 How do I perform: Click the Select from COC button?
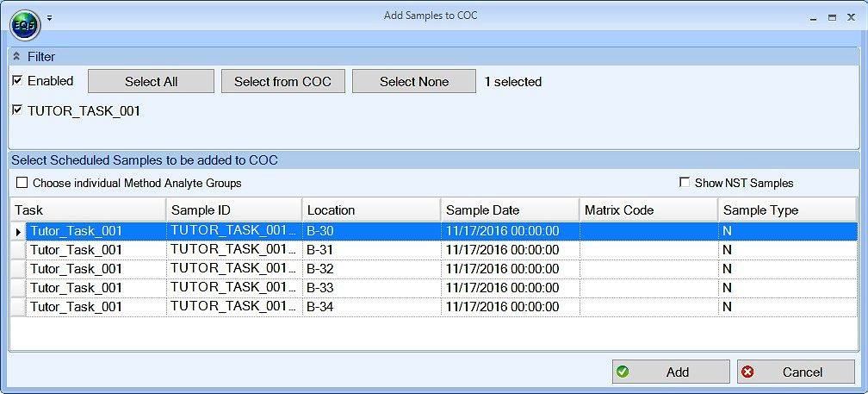[x=282, y=81]
